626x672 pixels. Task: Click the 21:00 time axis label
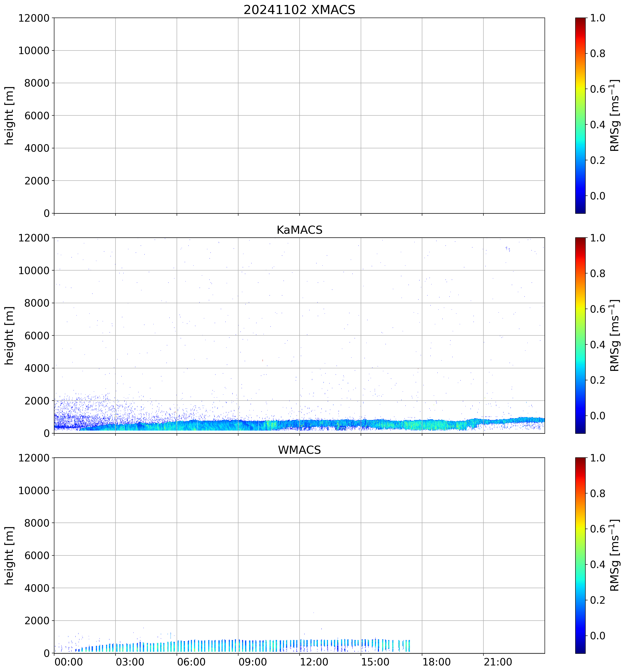tap(497, 662)
